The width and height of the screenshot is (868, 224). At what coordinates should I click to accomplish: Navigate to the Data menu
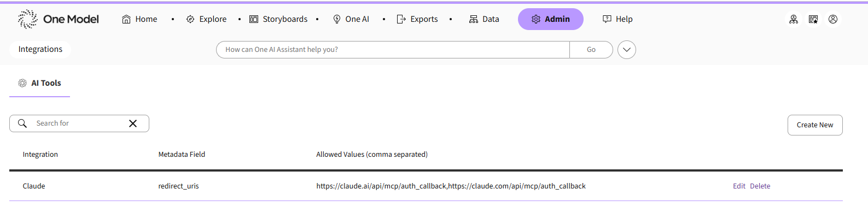(484, 19)
